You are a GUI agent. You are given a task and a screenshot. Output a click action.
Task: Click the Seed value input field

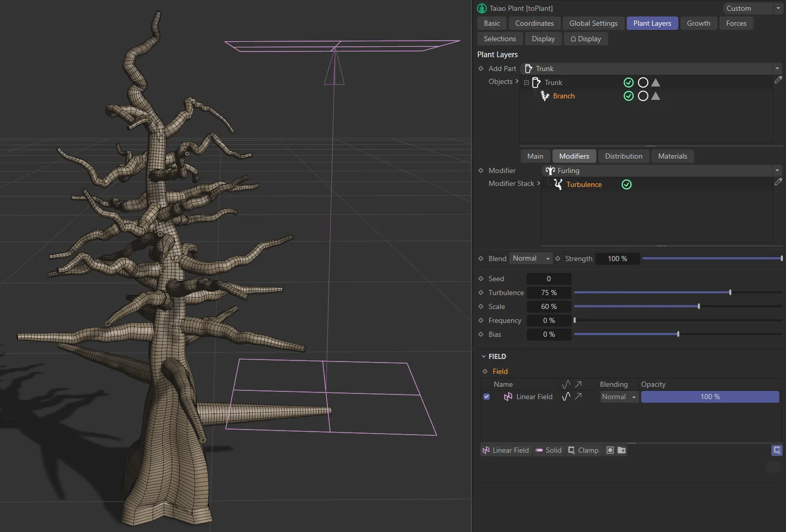point(548,278)
